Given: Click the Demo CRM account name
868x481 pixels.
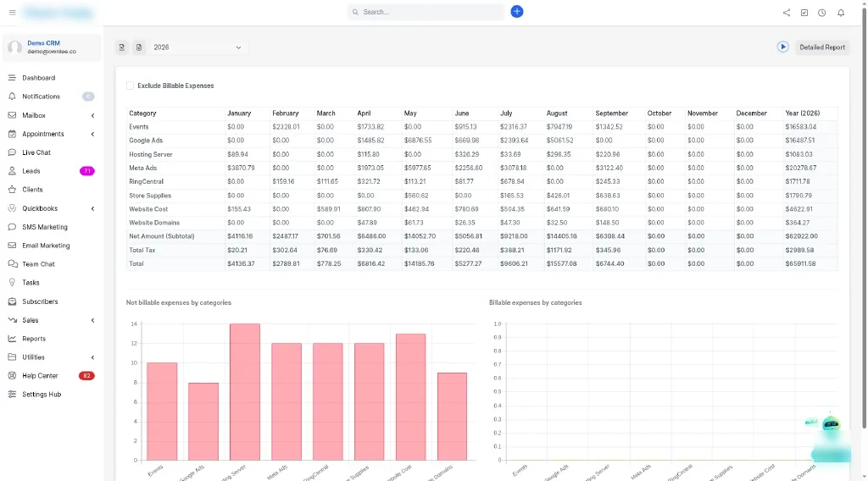Looking at the screenshot, I should coord(44,43).
